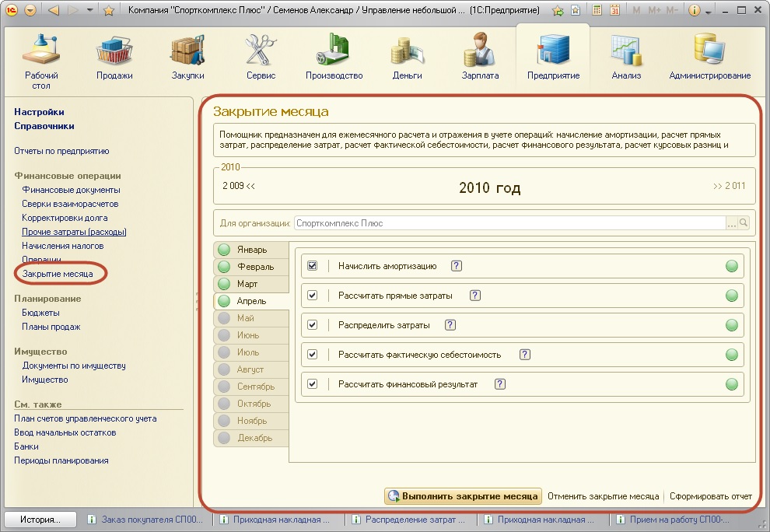The width and height of the screenshot is (770, 532).
Task: Switch to the Март month tab
Action: (x=247, y=284)
